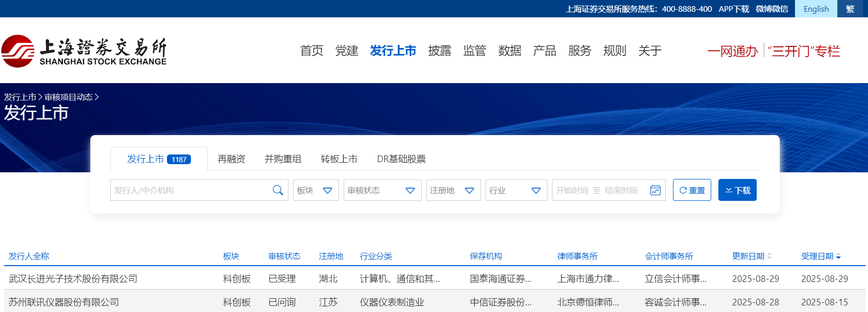Open 关于 in main navigation
The height and width of the screenshot is (312, 868).
[650, 51]
